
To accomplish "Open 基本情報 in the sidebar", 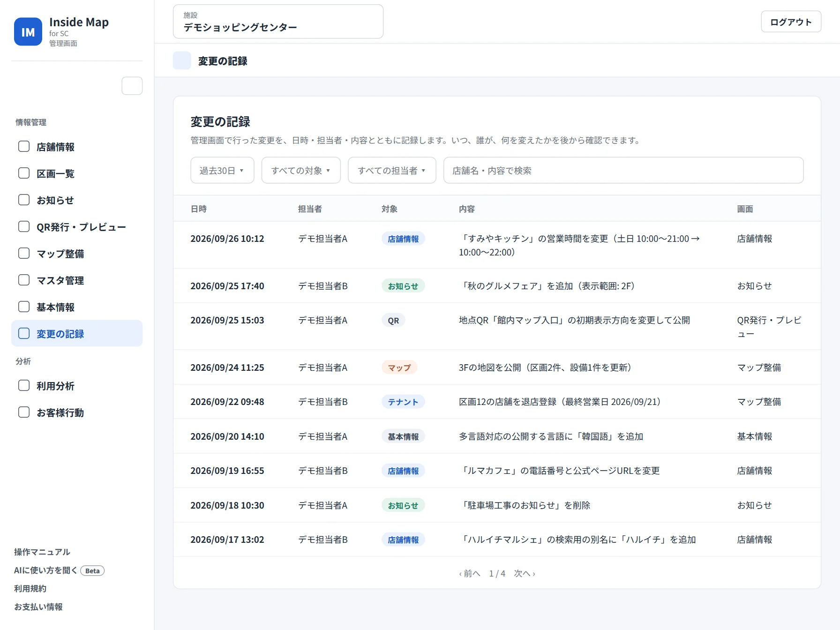I will pos(77,307).
